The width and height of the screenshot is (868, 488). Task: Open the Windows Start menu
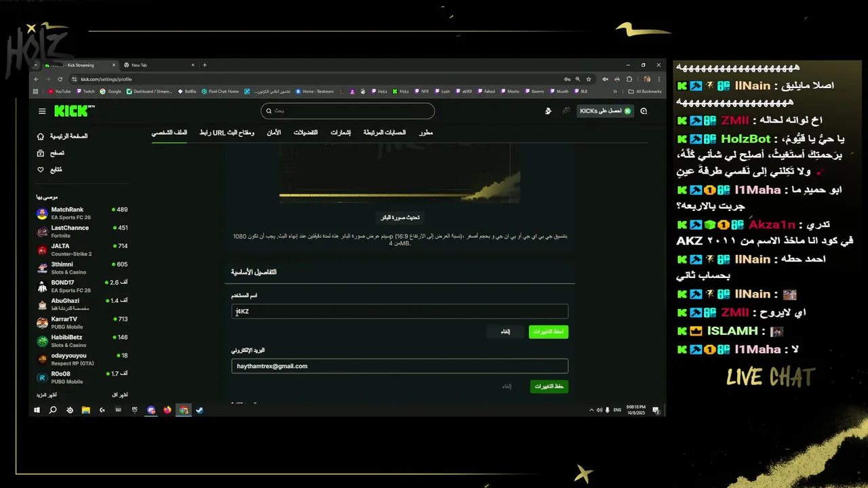point(37,410)
